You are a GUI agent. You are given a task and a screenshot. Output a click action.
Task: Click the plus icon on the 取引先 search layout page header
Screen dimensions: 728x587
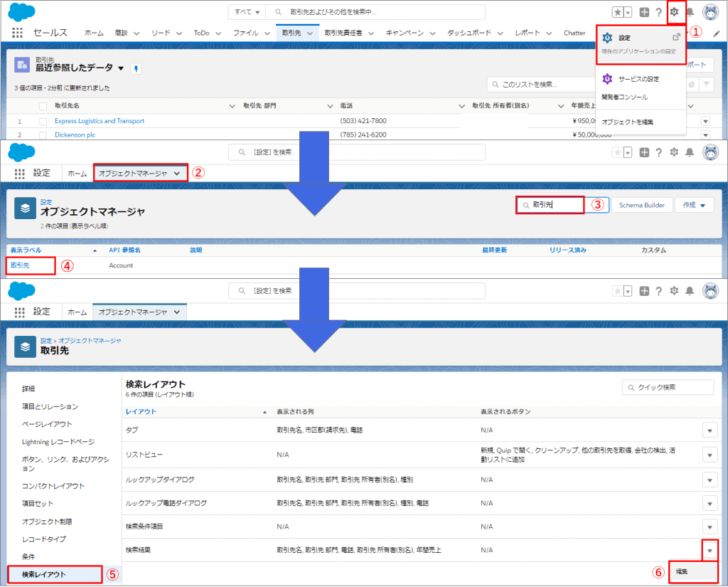(x=644, y=290)
